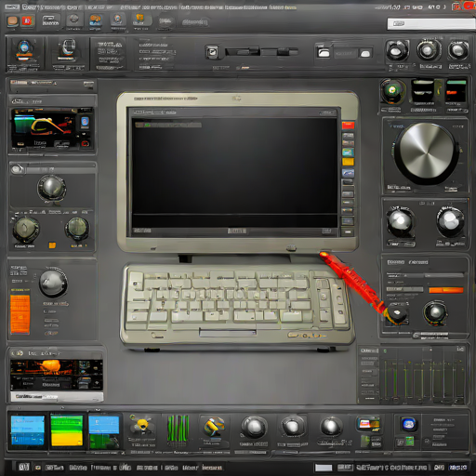Open the green vertical bars meter icon

click(x=178, y=429)
